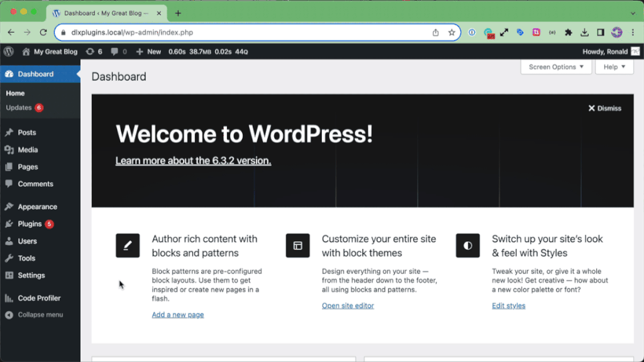
Task: Open tab search chevron
Action: click(x=633, y=13)
